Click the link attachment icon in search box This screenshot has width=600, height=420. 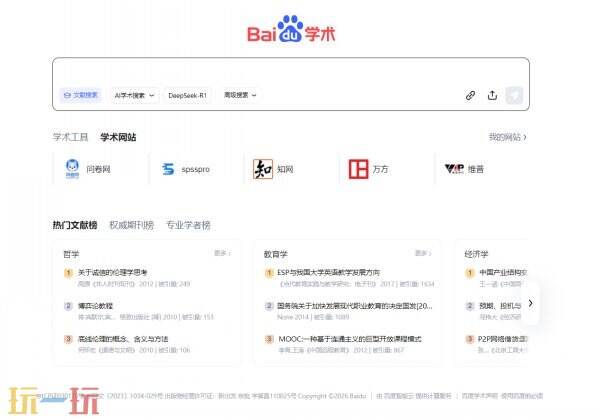point(470,95)
